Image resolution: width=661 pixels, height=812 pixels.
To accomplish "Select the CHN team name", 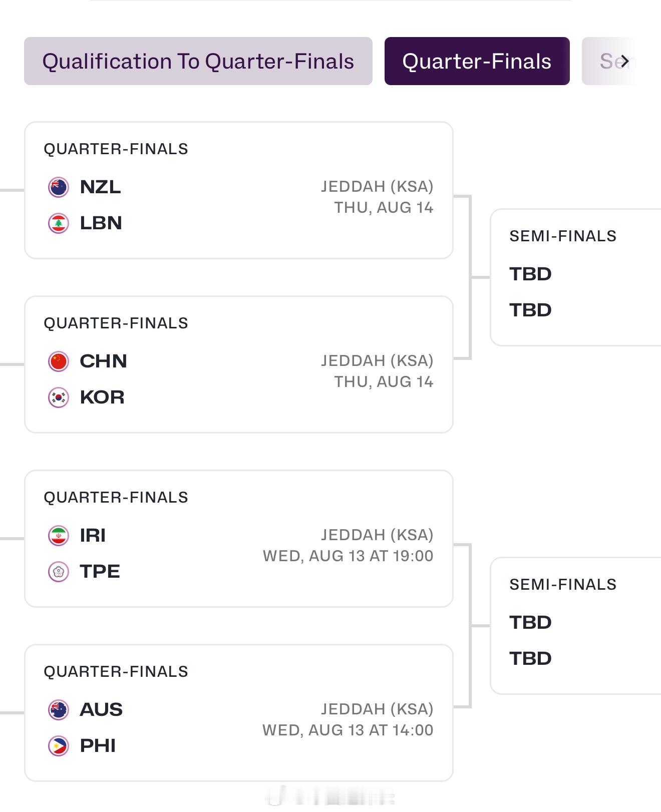I will pyautogui.click(x=103, y=361).
